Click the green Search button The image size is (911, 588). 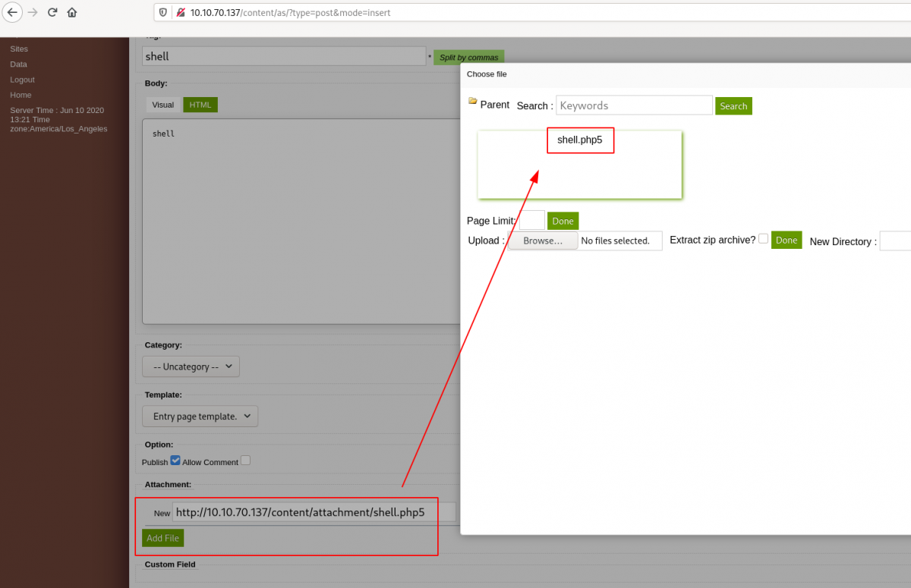[733, 106]
